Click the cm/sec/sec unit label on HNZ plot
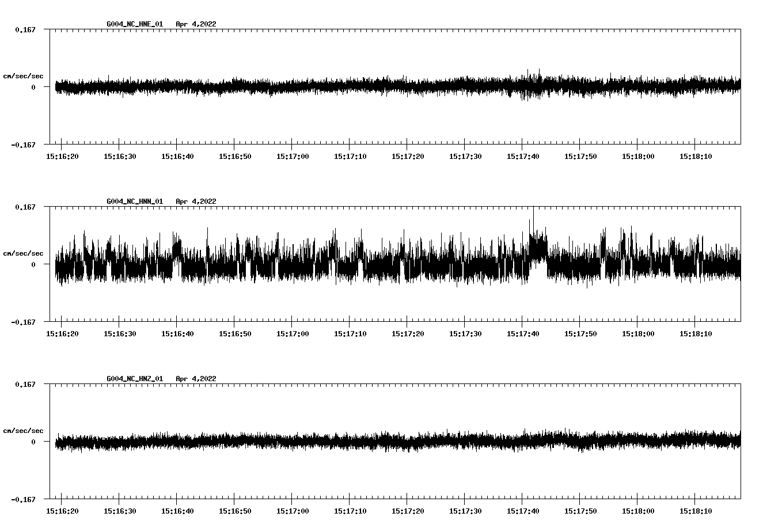 click(23, 431)
